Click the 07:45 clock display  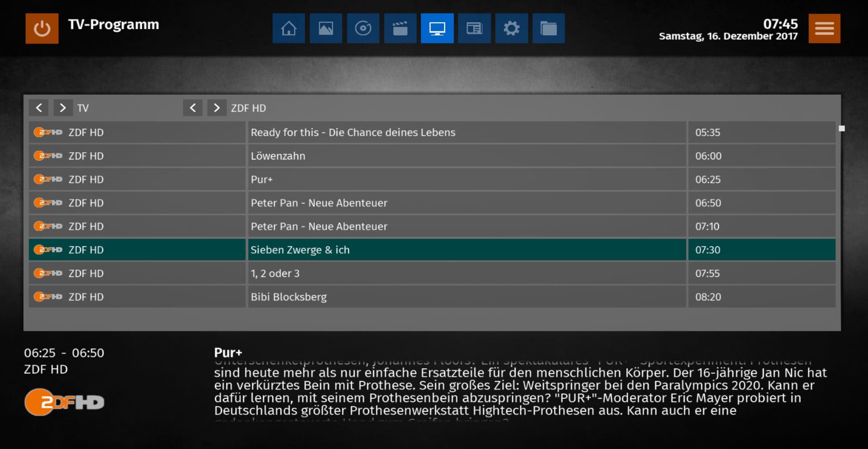[780, 24]
